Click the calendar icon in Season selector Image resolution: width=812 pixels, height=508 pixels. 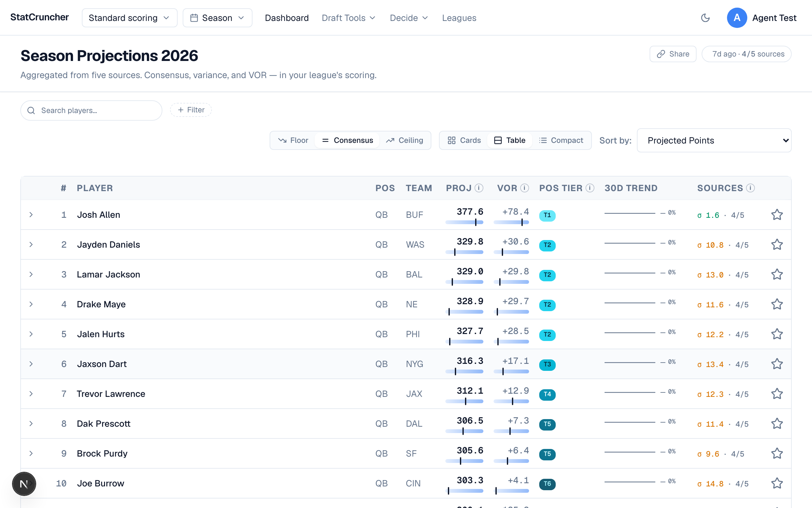pos(194,18)
